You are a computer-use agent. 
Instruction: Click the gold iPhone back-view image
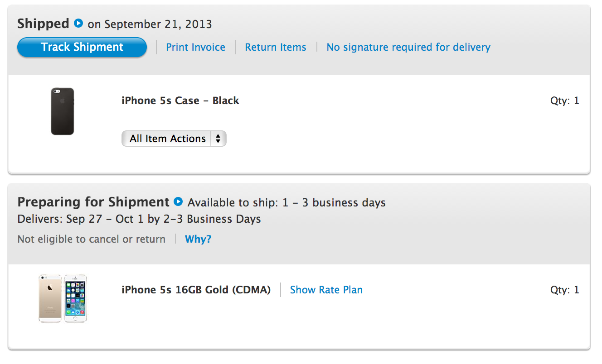[x=50, y=298]
